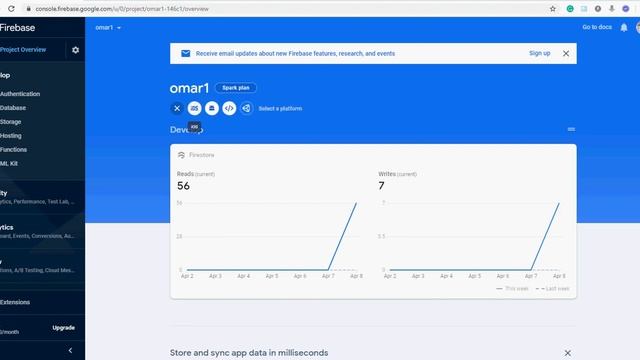Toggle the Develop section layout icon
640x360 pixels.
(571, 129)
